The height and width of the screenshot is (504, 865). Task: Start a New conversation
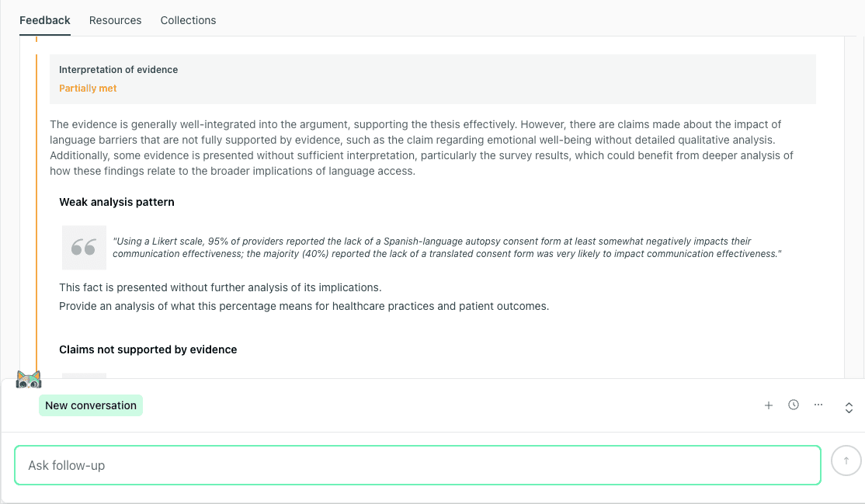(x=90, y=405)
